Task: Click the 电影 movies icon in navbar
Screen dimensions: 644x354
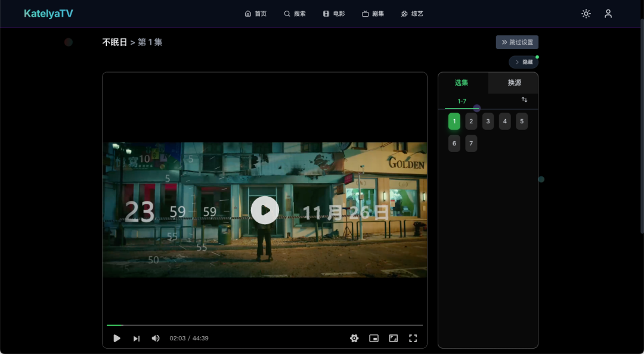Action: [326, 13]
